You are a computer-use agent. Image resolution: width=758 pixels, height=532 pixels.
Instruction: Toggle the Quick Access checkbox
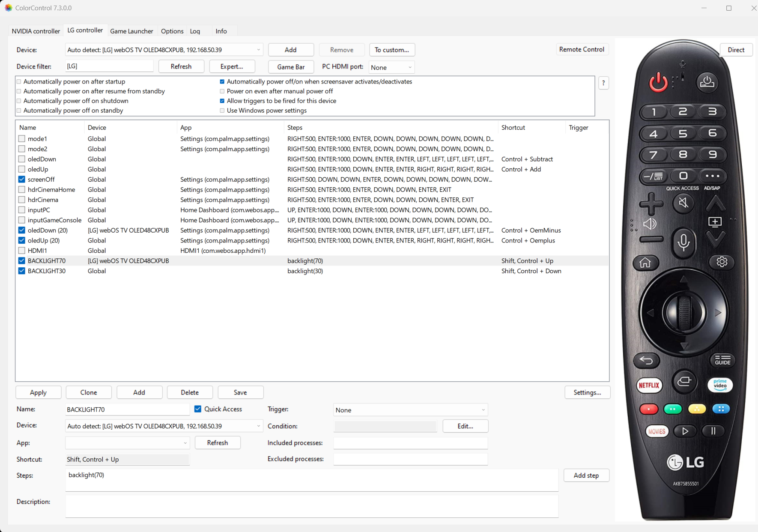198,409
